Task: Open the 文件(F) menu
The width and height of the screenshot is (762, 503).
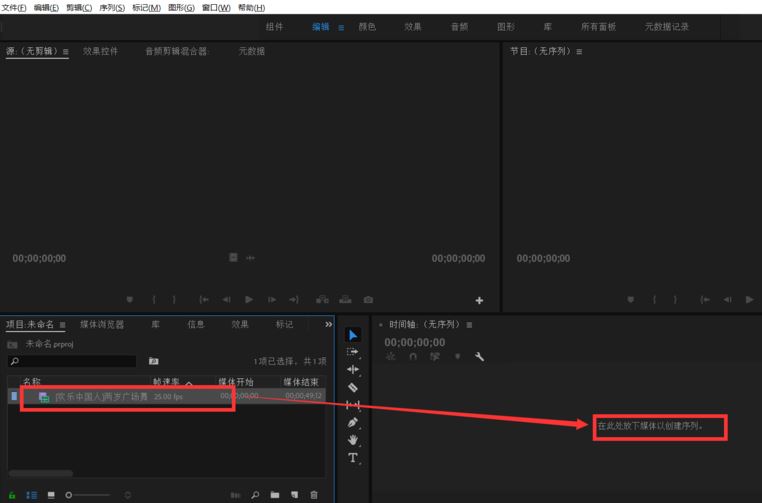Action: point(14,7)
